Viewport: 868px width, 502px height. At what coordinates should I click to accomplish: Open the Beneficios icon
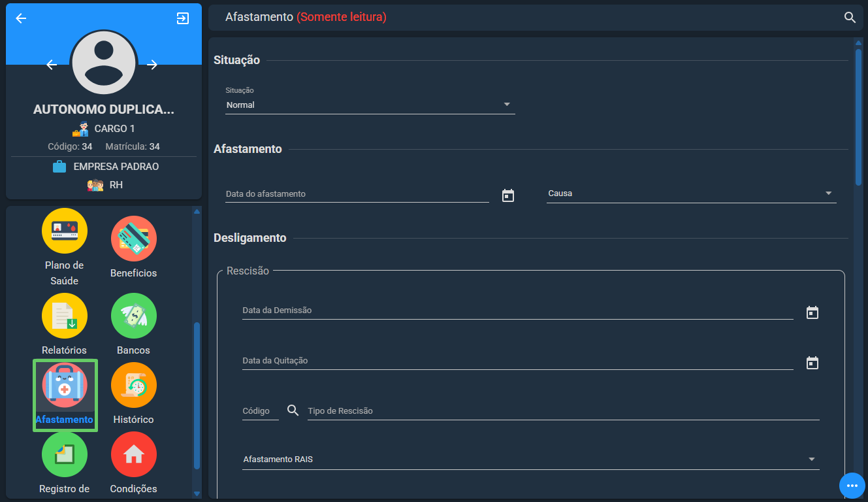pyautogui.click(x=134, y=239)
